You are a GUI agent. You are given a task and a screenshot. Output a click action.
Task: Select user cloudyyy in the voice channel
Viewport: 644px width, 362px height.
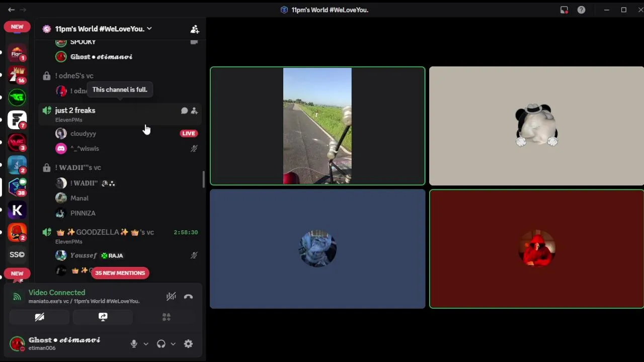point(83,134)
